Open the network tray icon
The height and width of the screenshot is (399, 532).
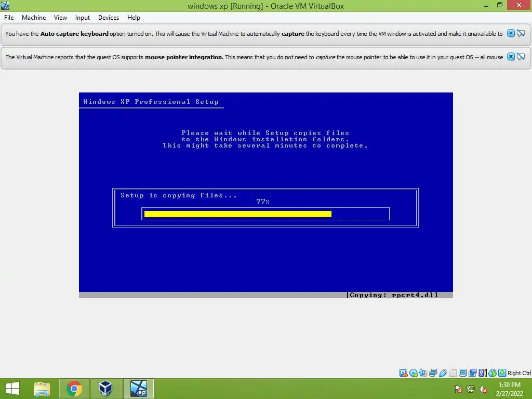coord(471,389)
